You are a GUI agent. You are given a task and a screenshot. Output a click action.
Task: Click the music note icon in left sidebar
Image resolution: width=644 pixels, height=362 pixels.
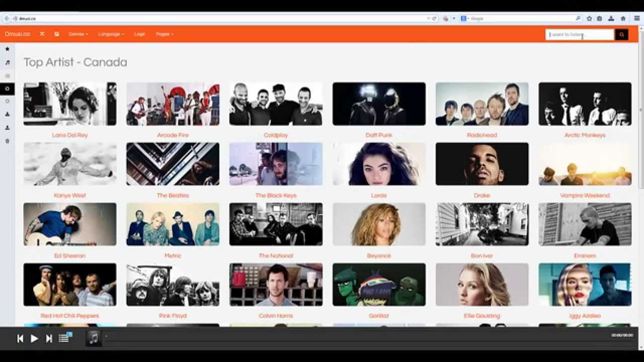[x=7, y=62]
